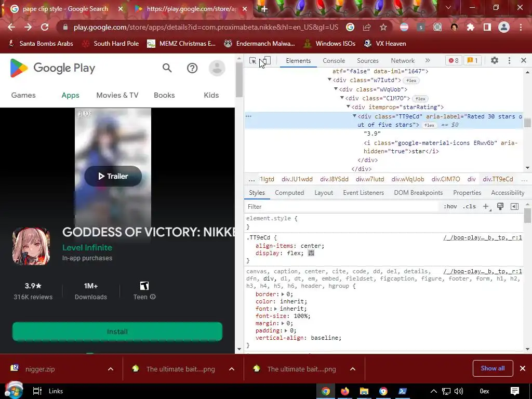Click the flex badge on TT9eCd node
This screenshot has height=399, width=532.
click(x=429, y=125)
